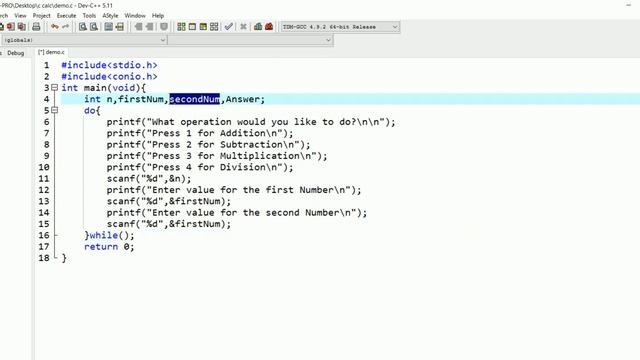Click the firstNum variable on line 4
The width and height of the screenshot is (640, 360).
(x=141, y=99)
